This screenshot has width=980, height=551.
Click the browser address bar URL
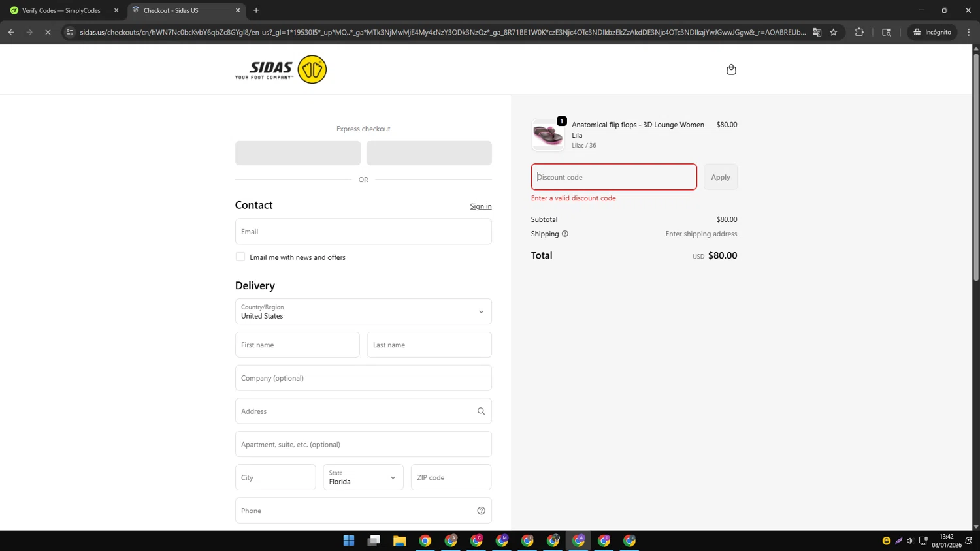[x=442, y=32]
